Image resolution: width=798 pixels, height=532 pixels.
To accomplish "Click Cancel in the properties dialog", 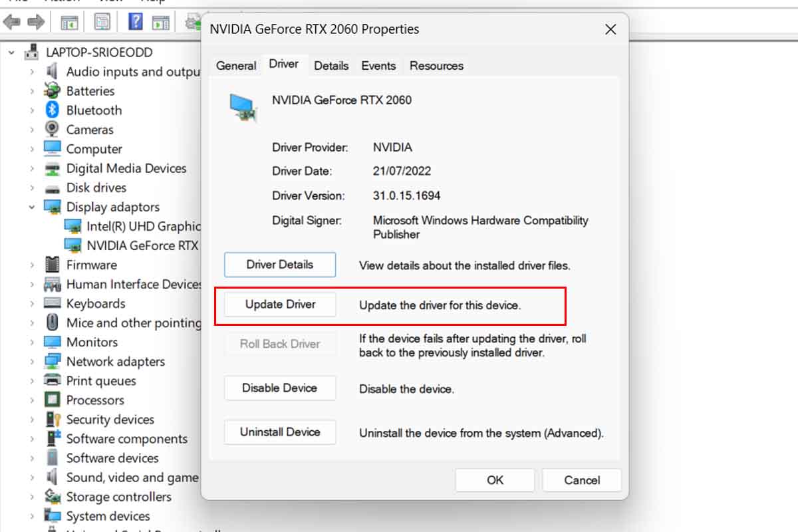I will (x=582, y=480).
